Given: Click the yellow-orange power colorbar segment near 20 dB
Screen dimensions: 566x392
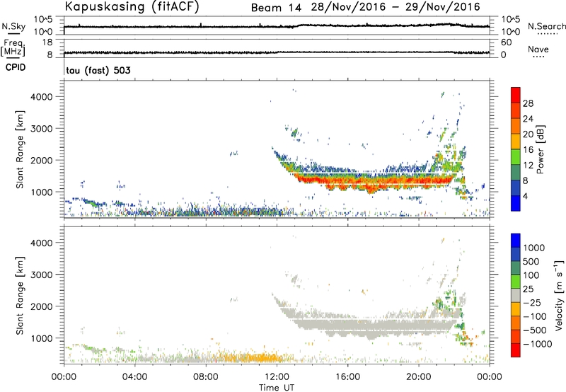Looking at the screenshot, I should coord(516,142).
